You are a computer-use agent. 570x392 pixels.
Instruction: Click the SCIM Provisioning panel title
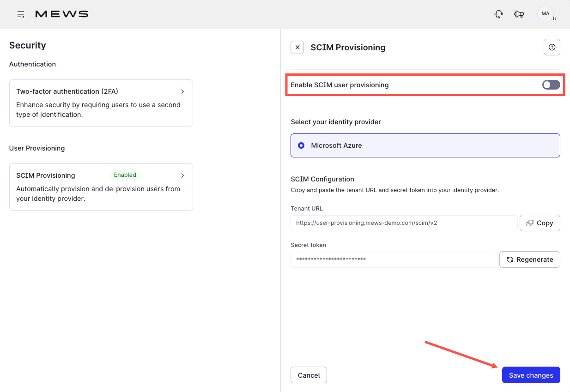coord(348,48)
